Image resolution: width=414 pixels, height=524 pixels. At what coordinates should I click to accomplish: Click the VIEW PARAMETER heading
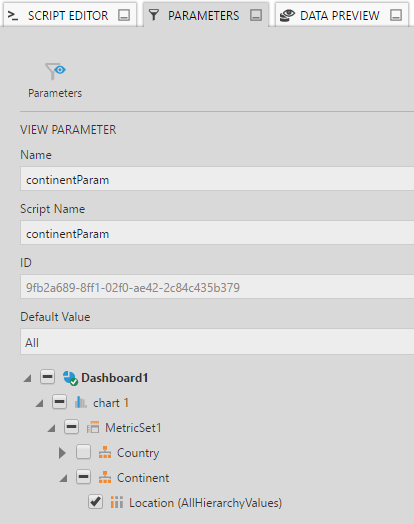pyautogui.click(x=68, y=130)
